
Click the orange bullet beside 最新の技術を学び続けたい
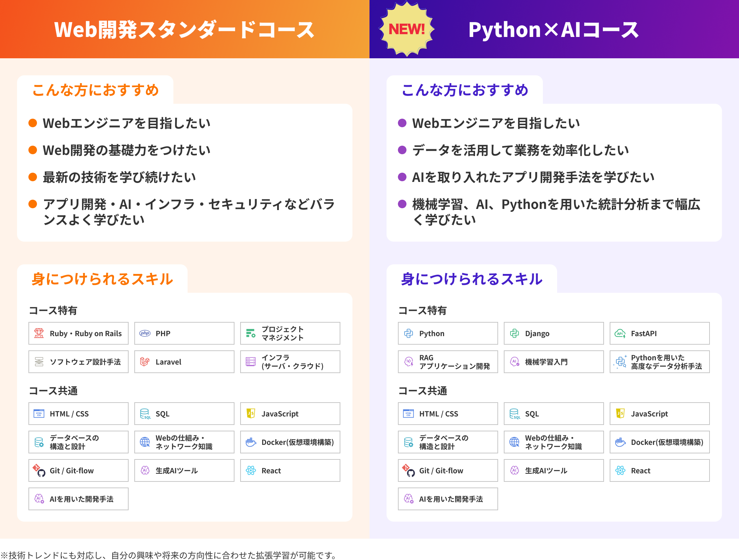33,177
